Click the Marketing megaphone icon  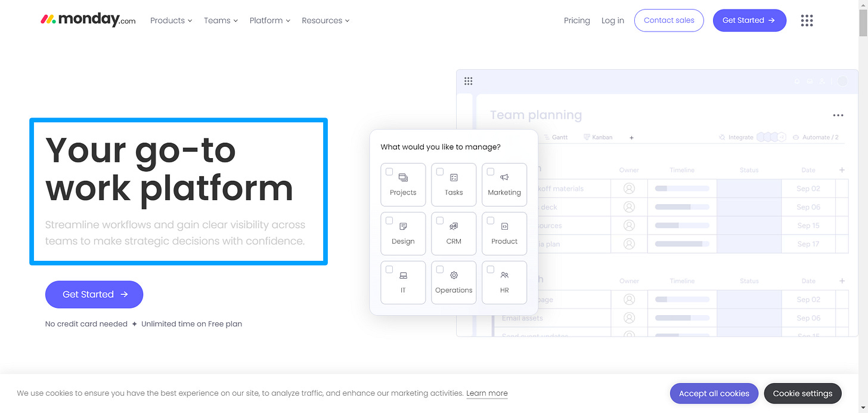(504, 177)
